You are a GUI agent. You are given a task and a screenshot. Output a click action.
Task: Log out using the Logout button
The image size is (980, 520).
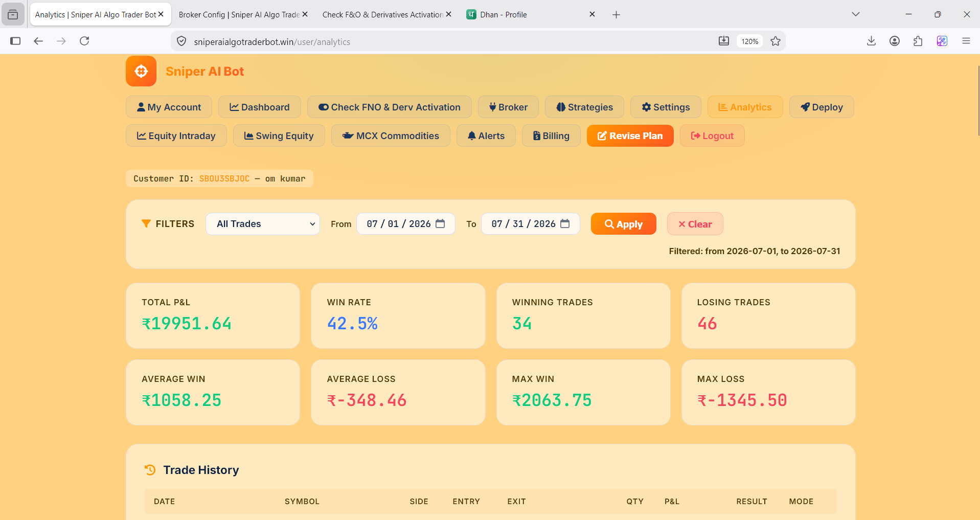click(712, 135)
